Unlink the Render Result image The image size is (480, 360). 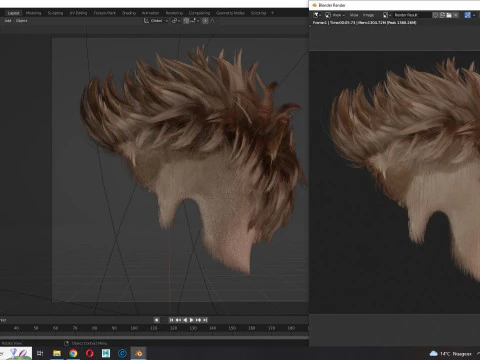pyautogui.click(x=456, y=15)
